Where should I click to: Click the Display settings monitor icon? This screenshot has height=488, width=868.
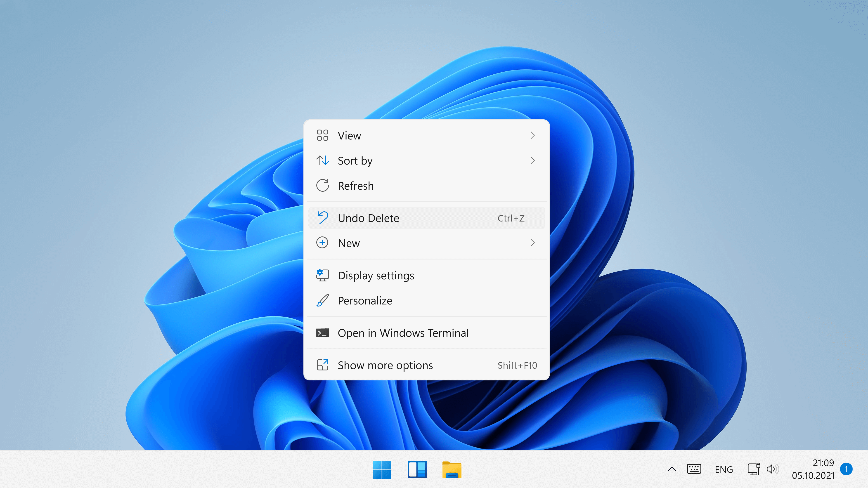click(x=322, y=275)
